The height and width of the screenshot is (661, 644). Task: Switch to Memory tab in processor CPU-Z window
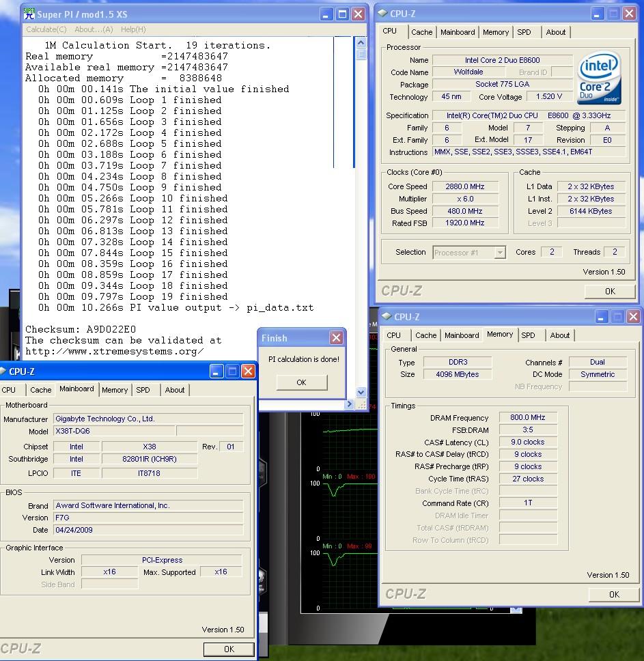point(496,33)
